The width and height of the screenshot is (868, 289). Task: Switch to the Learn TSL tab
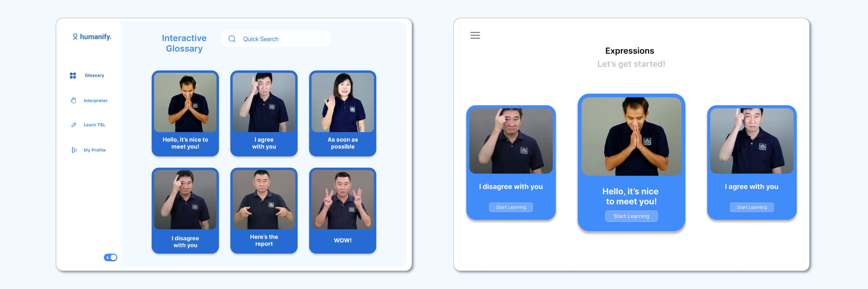[x=94, y=125]
